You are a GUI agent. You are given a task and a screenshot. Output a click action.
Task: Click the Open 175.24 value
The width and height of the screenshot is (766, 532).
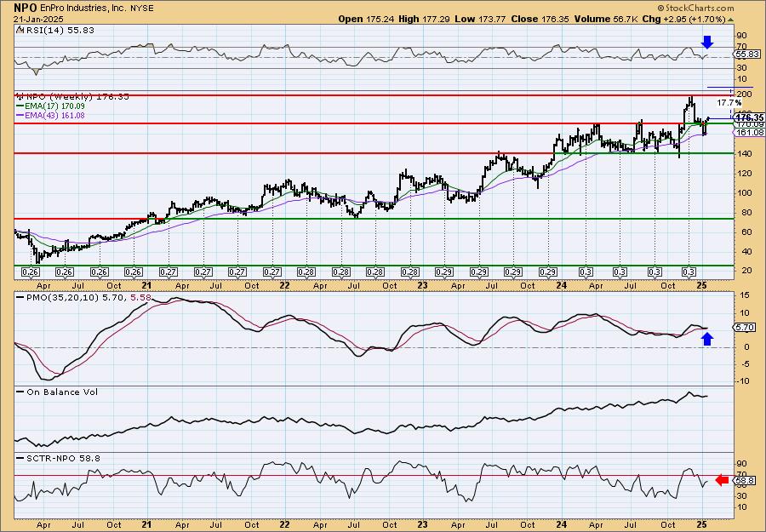pyautogui.click(x=364, y=19)
